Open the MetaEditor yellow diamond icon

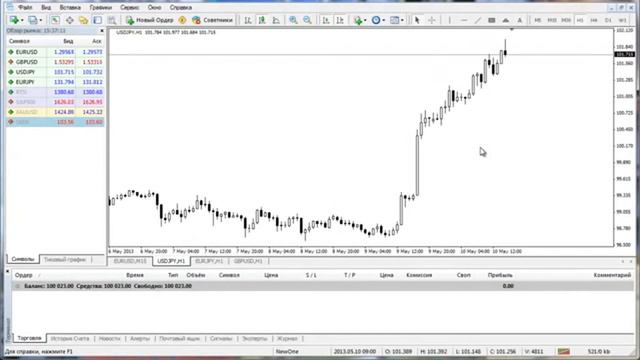click(182, 20)
